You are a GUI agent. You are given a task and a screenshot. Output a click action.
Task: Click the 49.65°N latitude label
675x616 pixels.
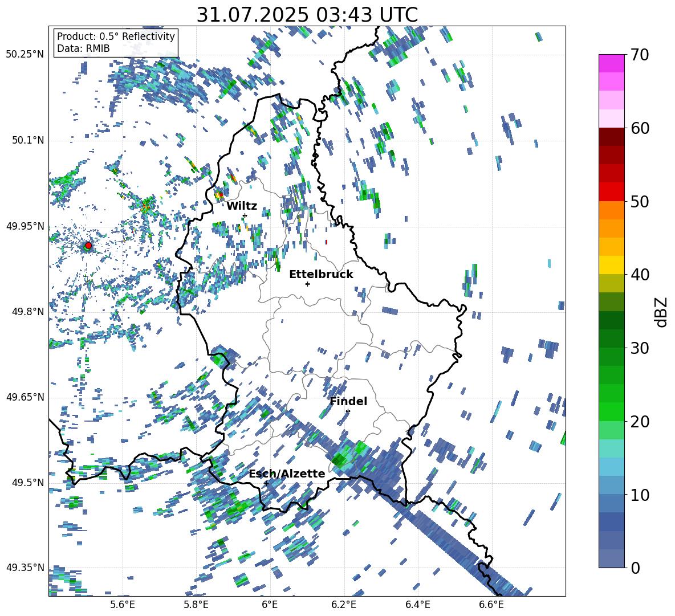point(25,397)
